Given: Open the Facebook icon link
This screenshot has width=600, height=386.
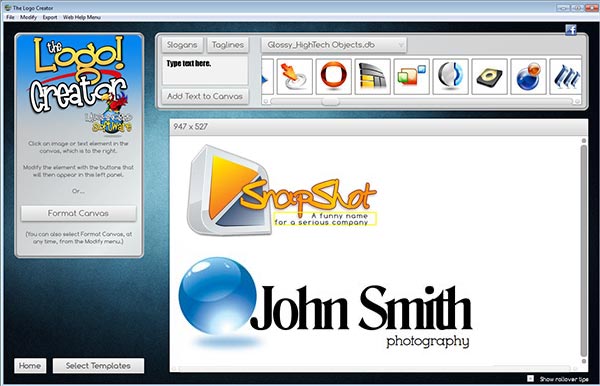Looking at the screenshot, I should pos(571,30).
